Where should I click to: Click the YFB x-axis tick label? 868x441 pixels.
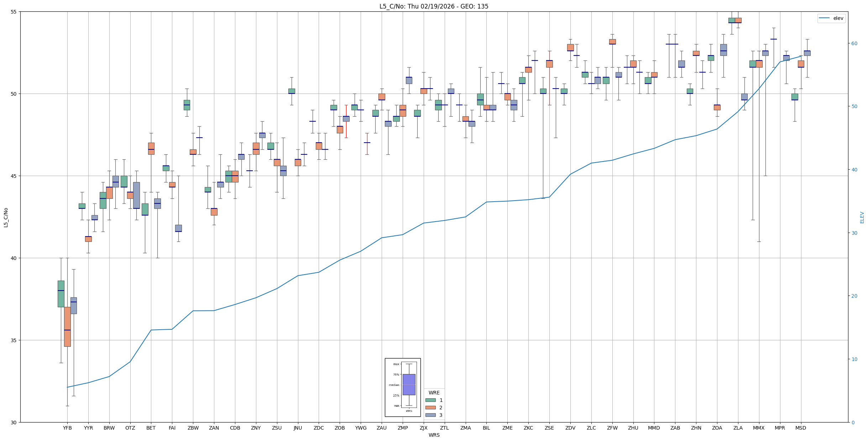pyautogui.click(x=67, y=428)
